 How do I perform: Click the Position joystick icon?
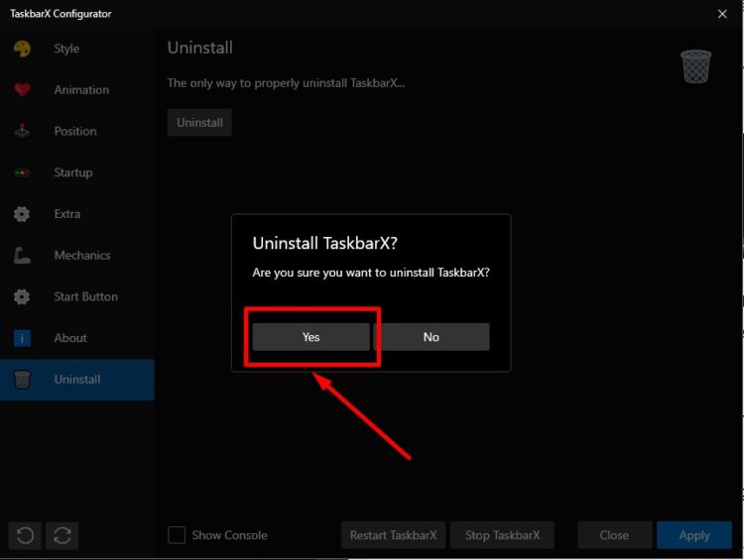pos(22,131)
